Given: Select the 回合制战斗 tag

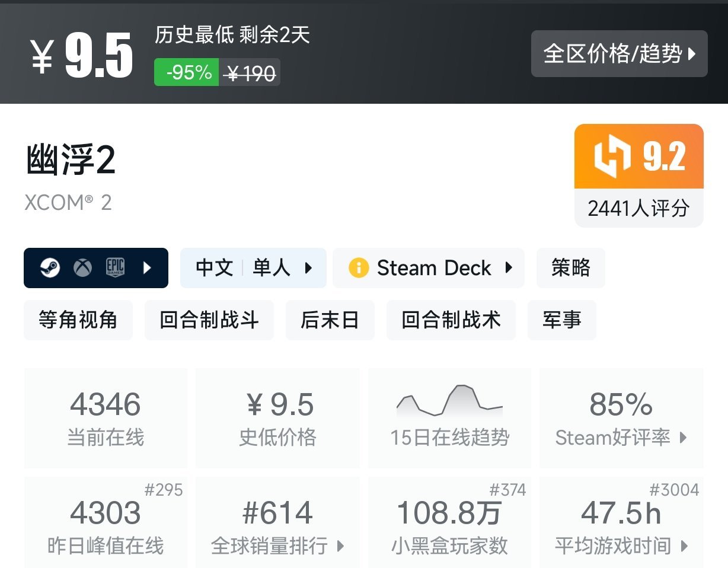Looking at the screenshot, I should 209,320.
